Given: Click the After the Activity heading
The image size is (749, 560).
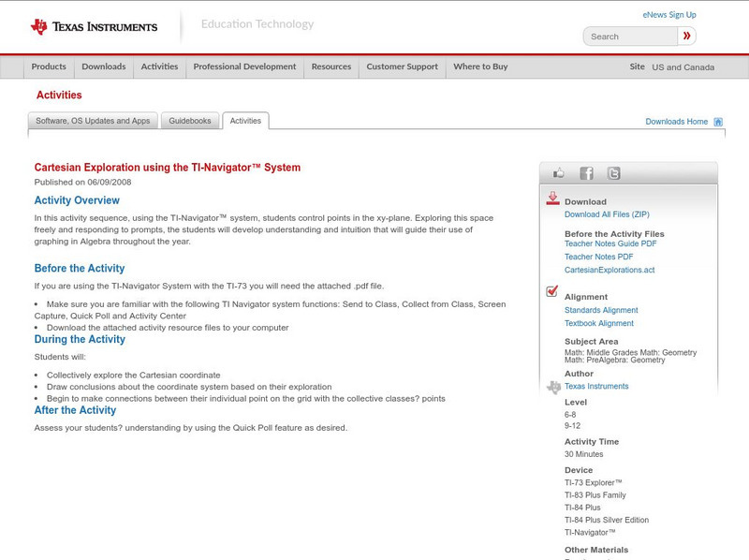Looking at the screenshot, I should 75,410.
